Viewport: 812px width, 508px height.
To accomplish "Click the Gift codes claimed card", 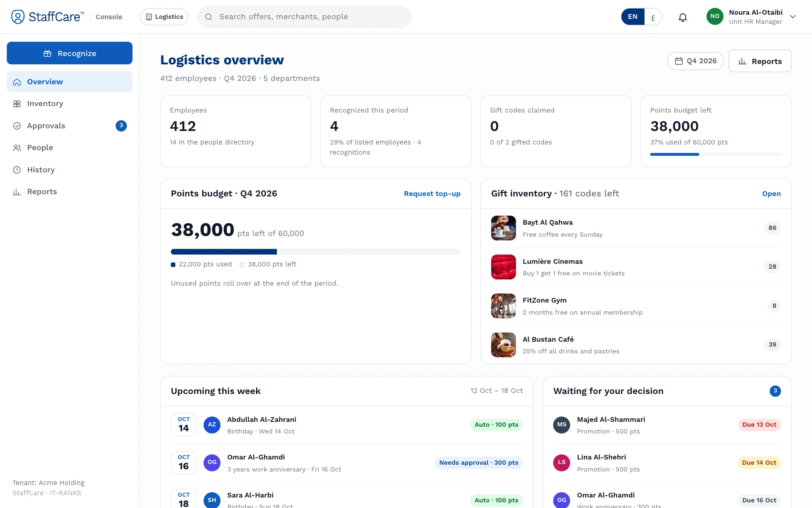I will (x=556, y=131).
